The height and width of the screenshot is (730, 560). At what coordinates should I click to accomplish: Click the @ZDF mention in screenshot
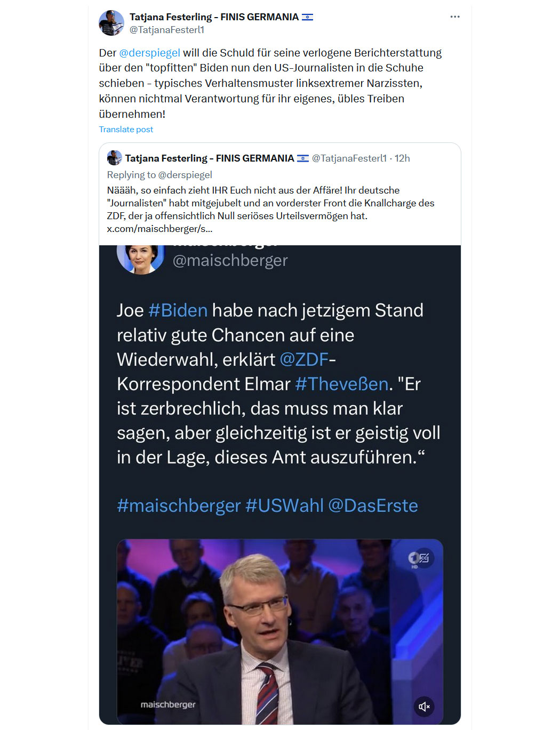304,359
